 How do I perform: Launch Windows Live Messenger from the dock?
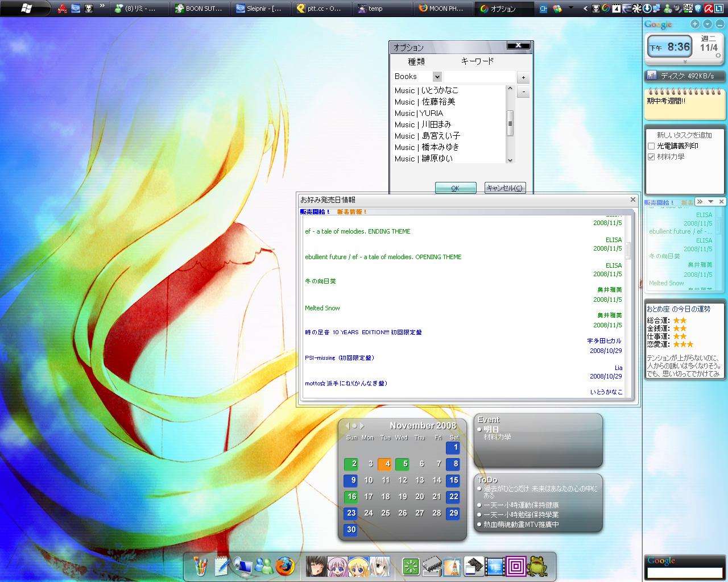(264, 566)
